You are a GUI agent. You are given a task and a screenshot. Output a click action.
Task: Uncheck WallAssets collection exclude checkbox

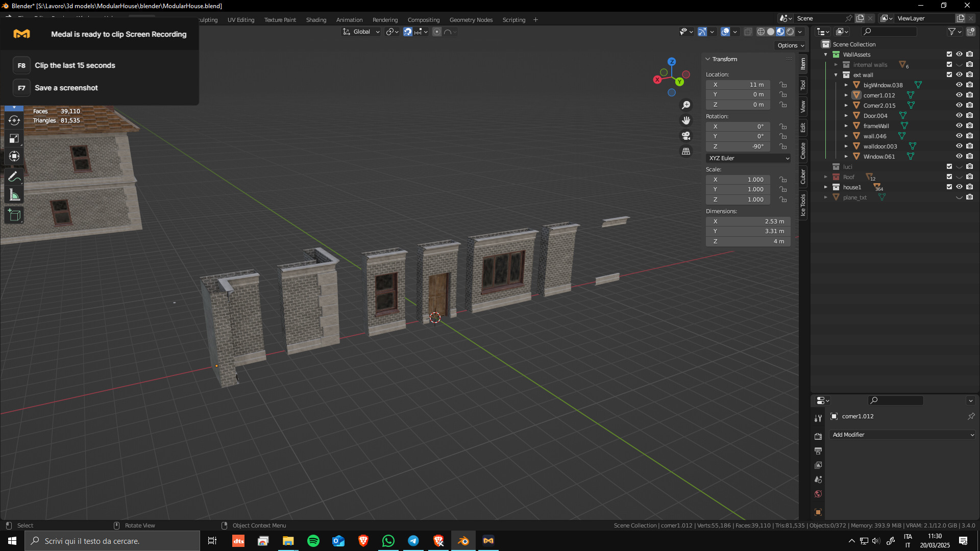pyautogui.click(x=949, y=54)
